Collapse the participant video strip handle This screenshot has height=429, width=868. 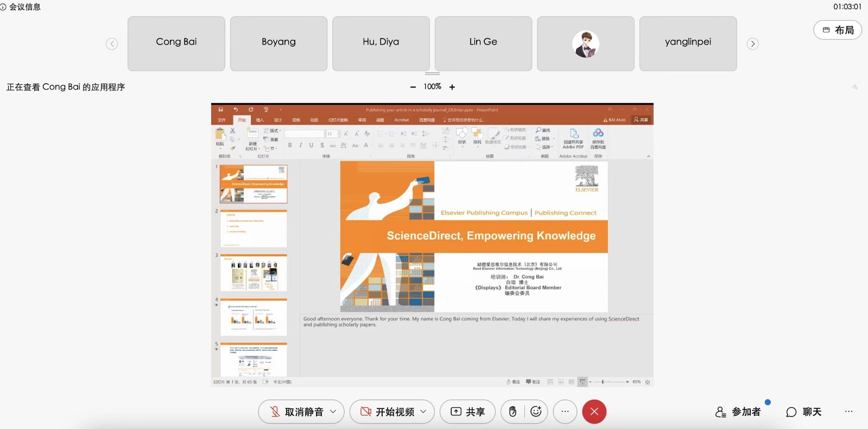point(432,73)
